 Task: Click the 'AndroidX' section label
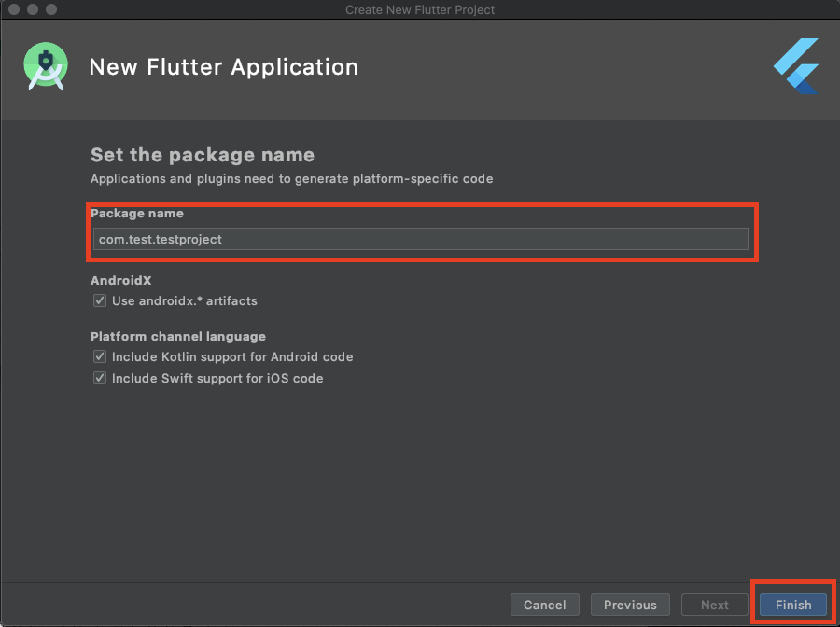121,280
